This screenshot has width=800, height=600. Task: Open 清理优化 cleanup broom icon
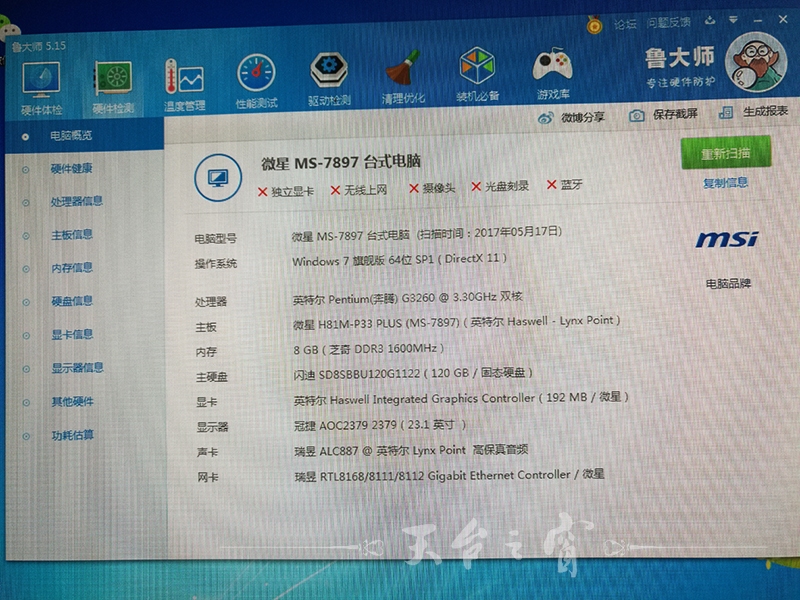[x=403, y=77]
